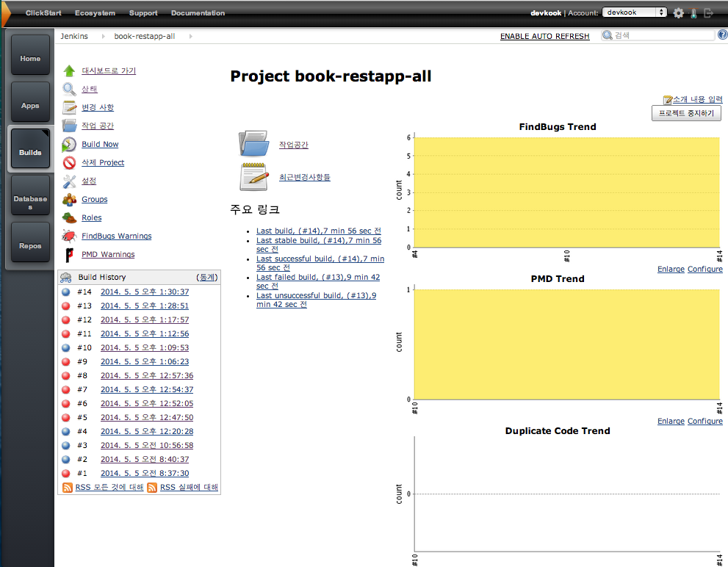Open the Ecosystem menu
Viewport: 728px width, 567px height.
(95, 13)
